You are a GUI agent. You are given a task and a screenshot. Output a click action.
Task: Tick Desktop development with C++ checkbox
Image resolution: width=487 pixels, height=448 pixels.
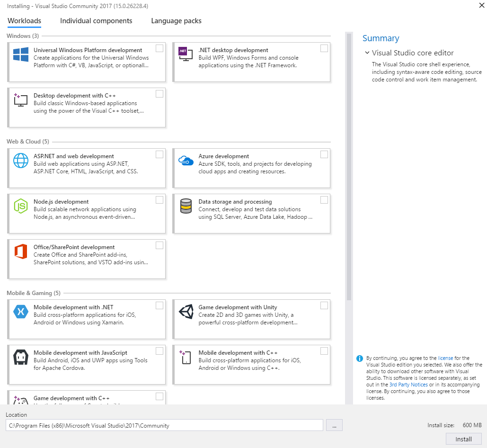159,94
